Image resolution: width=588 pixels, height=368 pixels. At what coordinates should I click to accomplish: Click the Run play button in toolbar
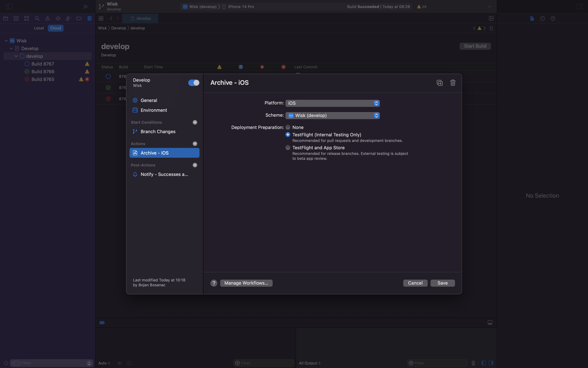click(86, 7)
